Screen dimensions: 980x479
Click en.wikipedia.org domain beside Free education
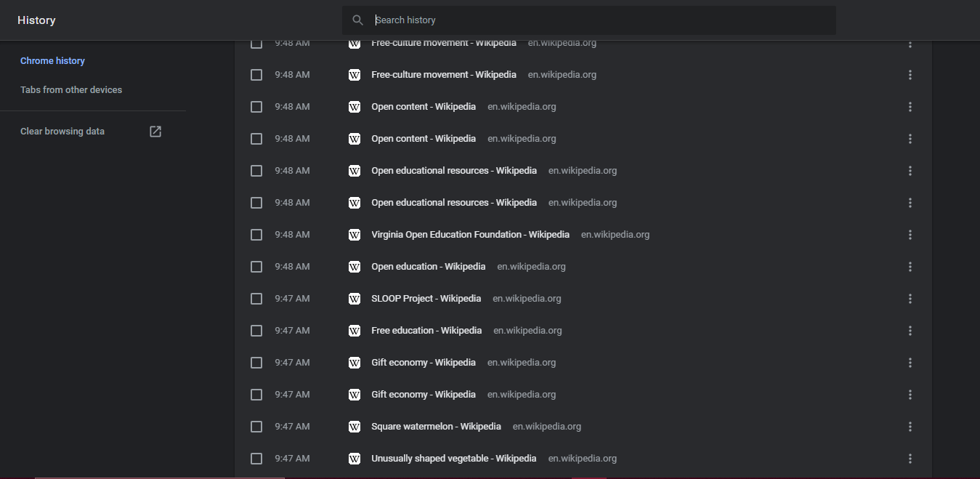click(527, 331)
